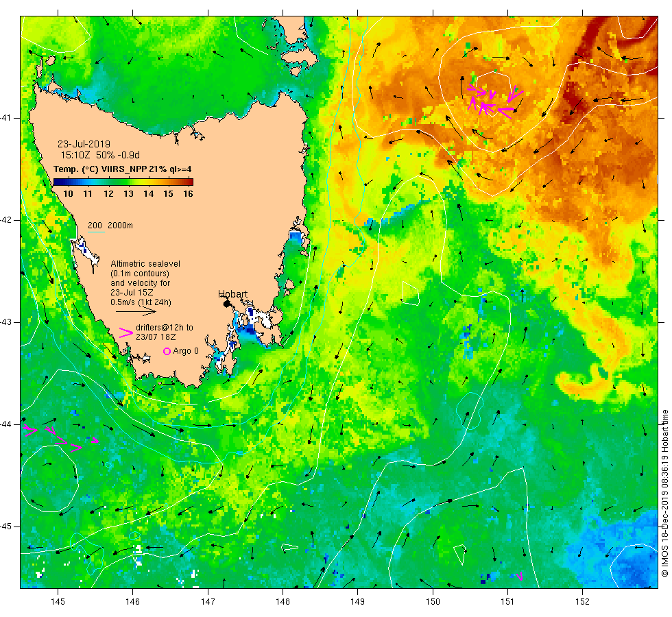This screenshot has height=617, width=672.
Task: Click the black Hobart location marker
Action: point(227,304)
